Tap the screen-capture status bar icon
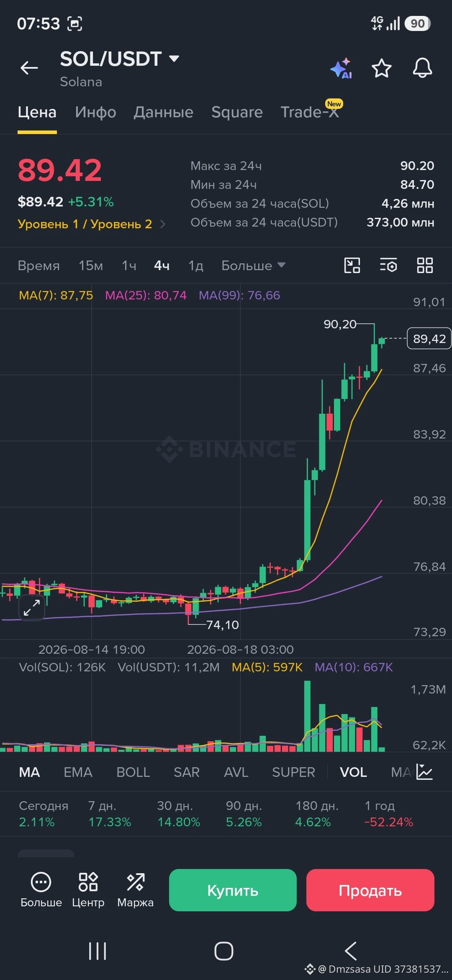 [x=74, y=23]
